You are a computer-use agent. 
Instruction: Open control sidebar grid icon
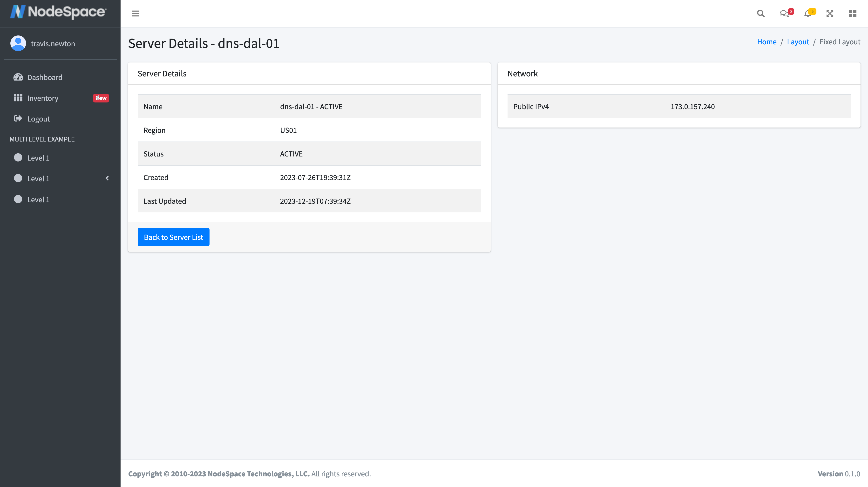(x=852, y=14)
